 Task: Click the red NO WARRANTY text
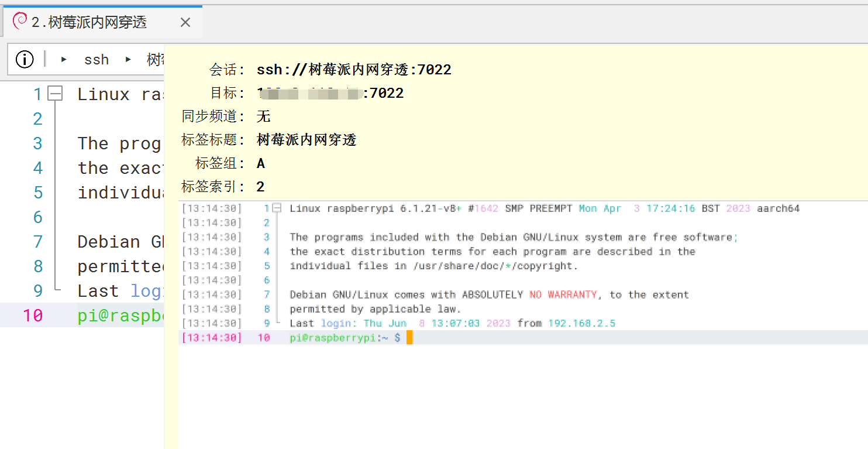pos(563,294)
